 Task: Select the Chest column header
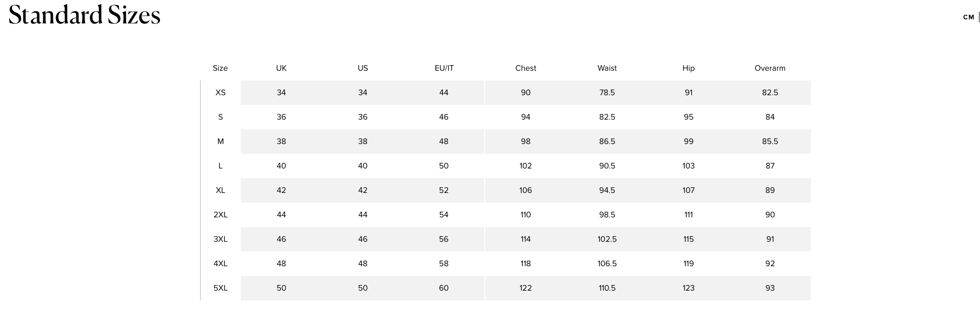pyautogui.click(x=525, y=68)
